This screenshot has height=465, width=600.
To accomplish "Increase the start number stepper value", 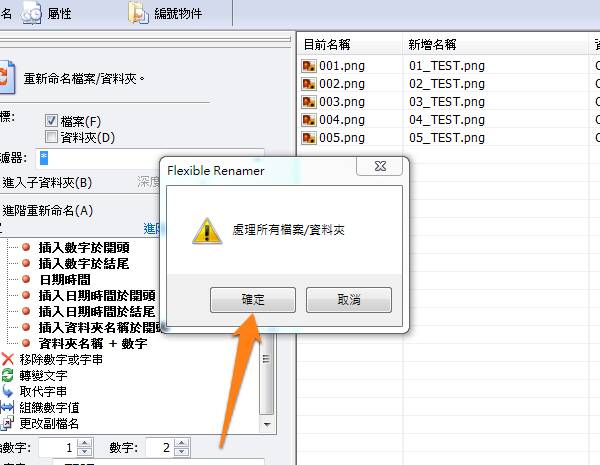I will pos(85,443).
